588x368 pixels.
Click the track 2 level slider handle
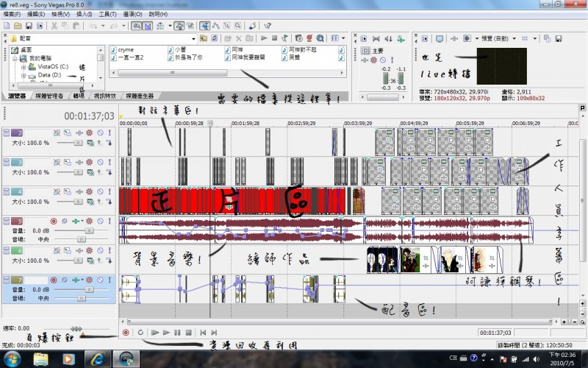78,143
